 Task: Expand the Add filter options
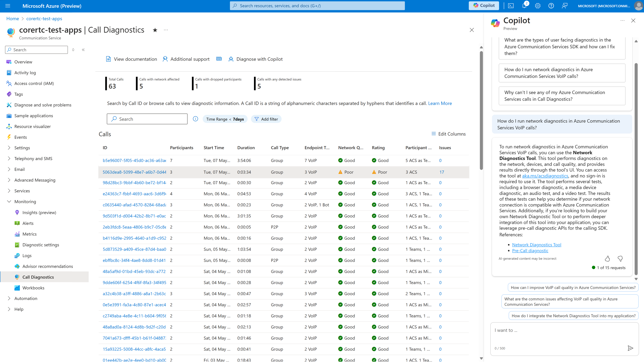tap(266, 119)
